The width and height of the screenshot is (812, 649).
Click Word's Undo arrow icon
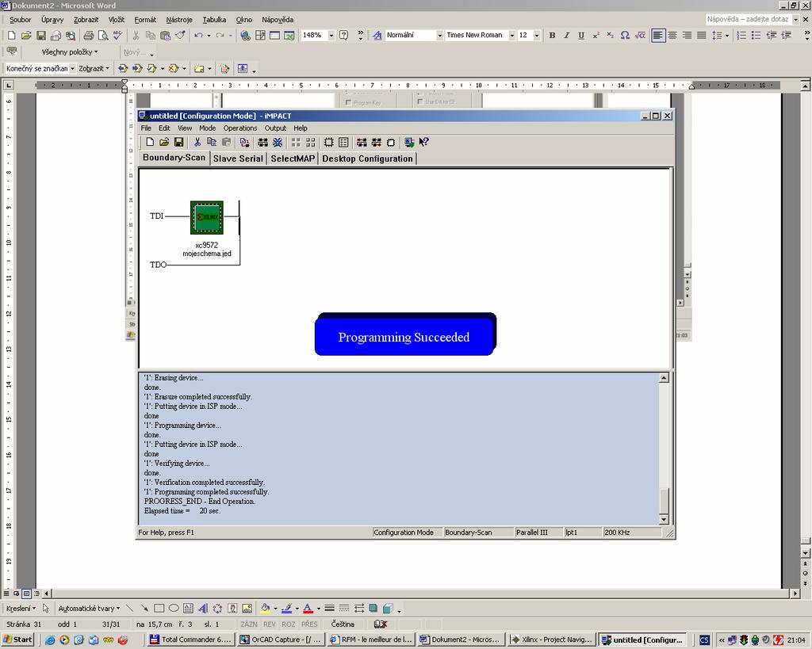pos(198,35)
